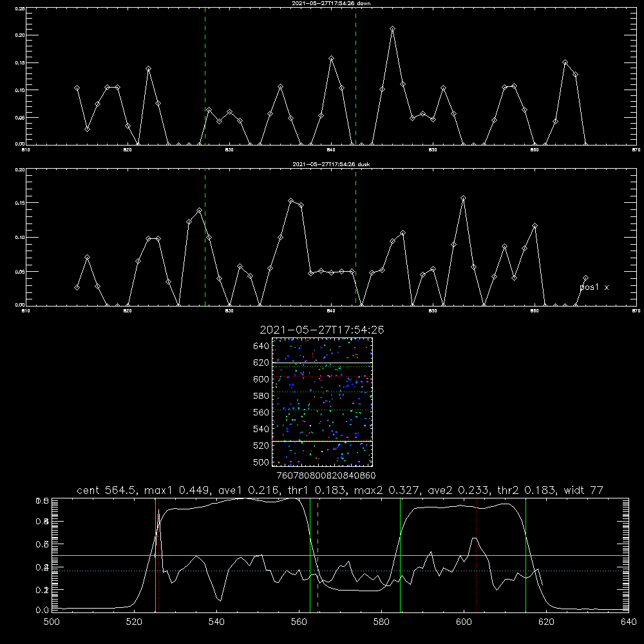Screen dimensions: 644x644
Task: Click the 520 y-axis label of scatter image
Action: click(261, 445)
